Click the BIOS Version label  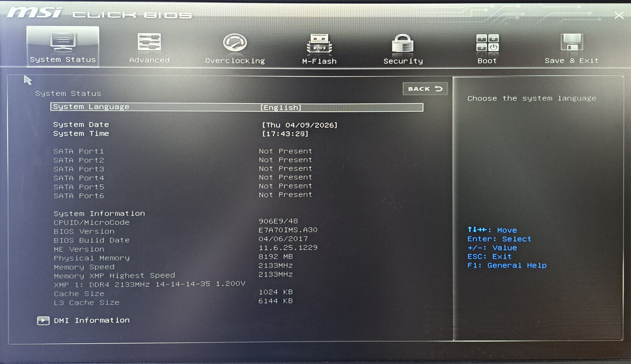84,231
